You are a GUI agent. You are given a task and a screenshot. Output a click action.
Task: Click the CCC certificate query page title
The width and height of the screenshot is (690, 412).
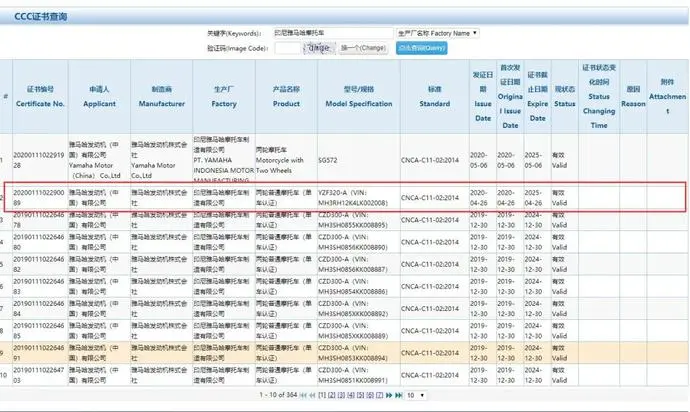pyautogui.click(x=40, y=17)
